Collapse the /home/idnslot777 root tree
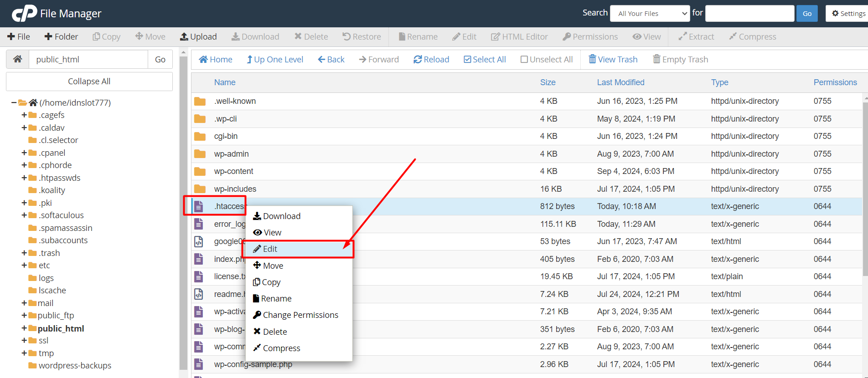The width and height of the screenshot is (868, 378). (14, 102)
